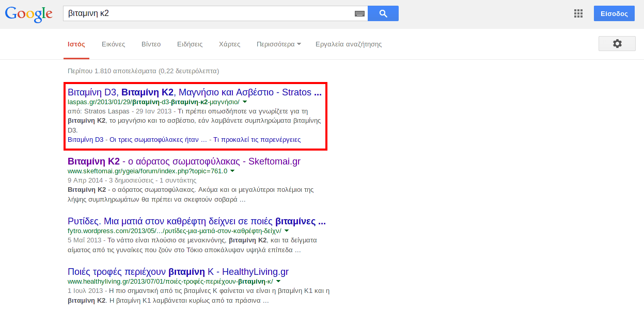Open the on-screen keyboard icon in the search box

(359, 13)
